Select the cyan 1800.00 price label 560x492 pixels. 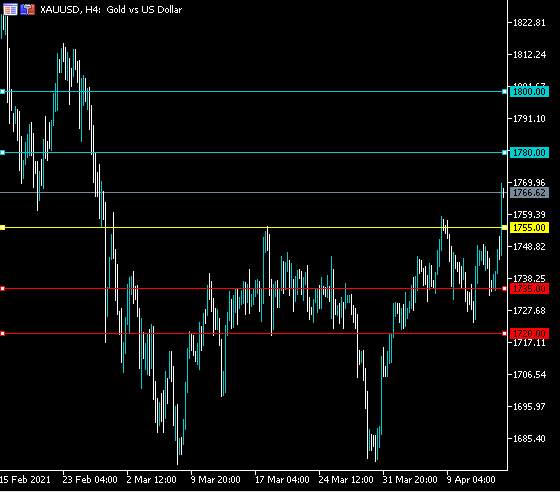tap(529, 92)
